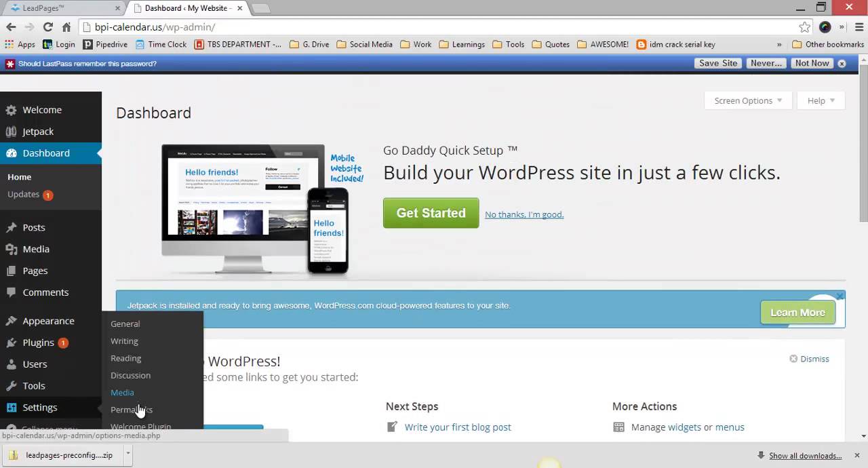The height and width of the screenshot is (468, 868).
Task: Open the Social Media bookmarks folder
Action: 364,44
